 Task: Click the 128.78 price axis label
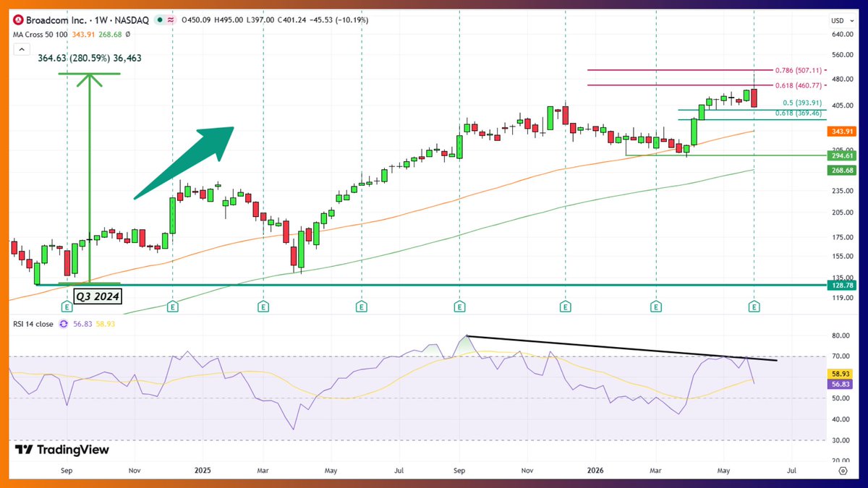click(x=843, y=286)
